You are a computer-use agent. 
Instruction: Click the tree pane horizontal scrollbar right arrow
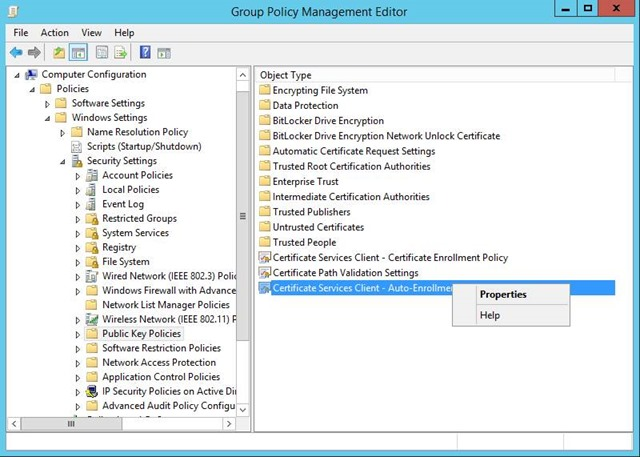pos(229,424)
